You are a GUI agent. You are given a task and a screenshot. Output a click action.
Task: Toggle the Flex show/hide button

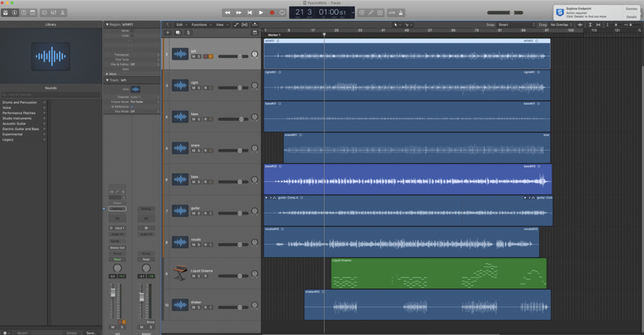245,25
